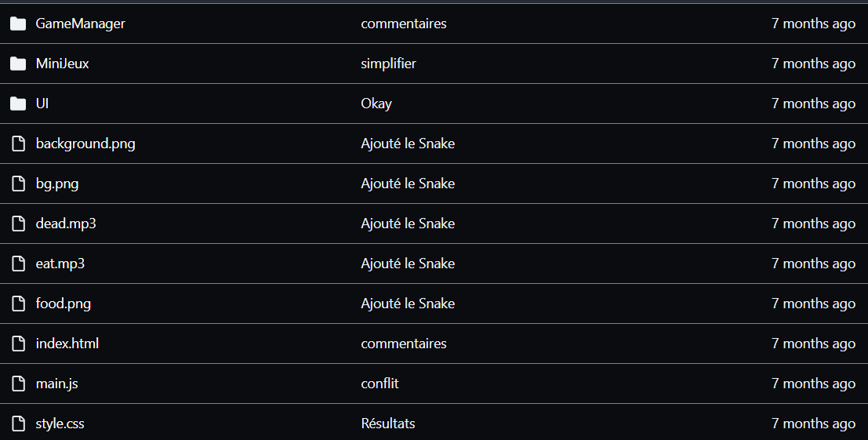Click the file icon beside background.png
Viewport: 868px width, 440px height.
(18, 144)
